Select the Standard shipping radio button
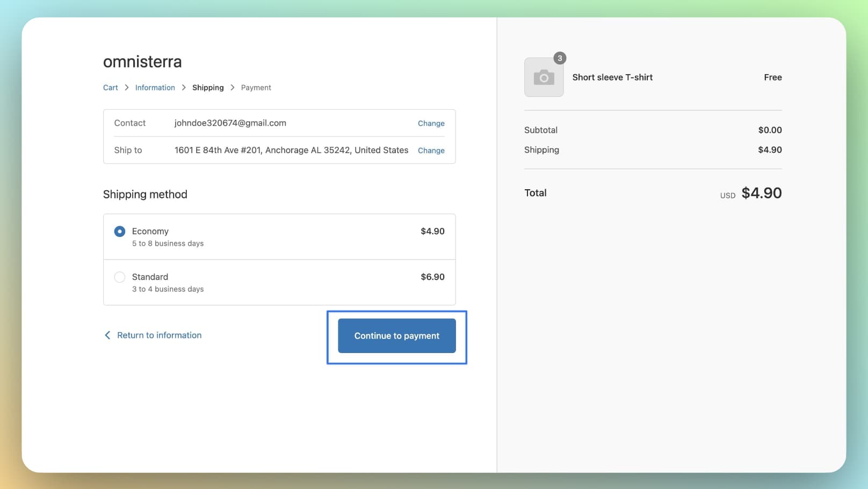The width and height of the screenshot is (868, 489). point(119,277)
